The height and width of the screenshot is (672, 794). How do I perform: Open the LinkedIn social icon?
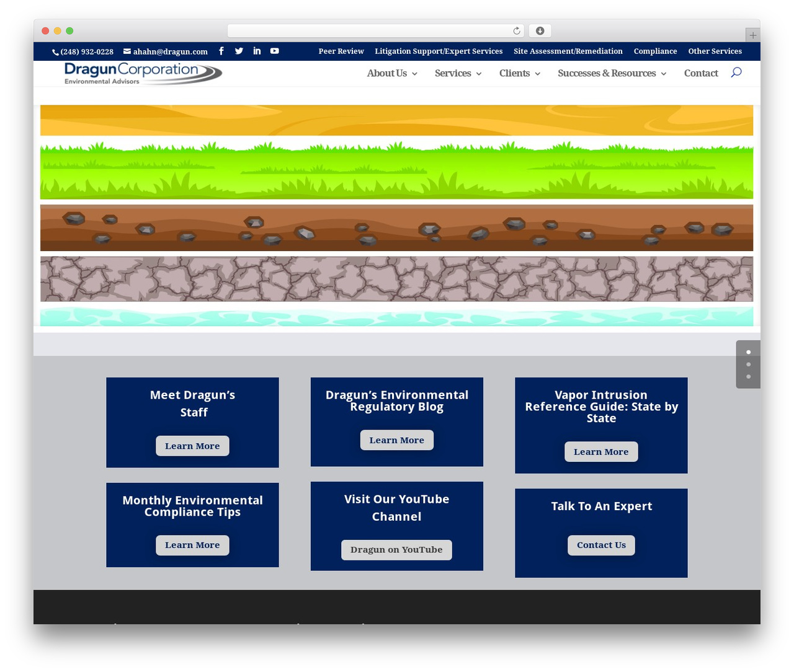coord(257,51)
